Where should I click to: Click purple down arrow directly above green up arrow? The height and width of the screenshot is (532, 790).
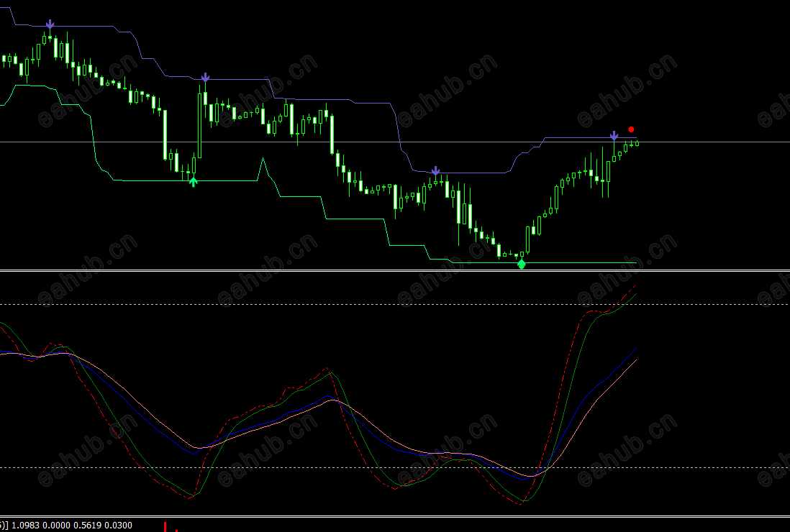tap(205, 78)
